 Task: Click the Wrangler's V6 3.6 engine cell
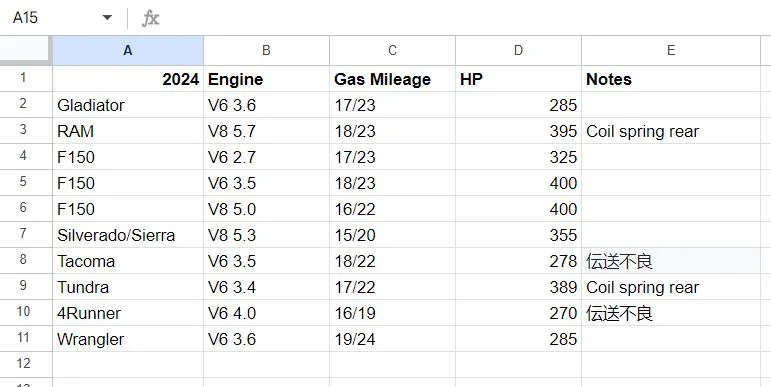pos(266,339)
